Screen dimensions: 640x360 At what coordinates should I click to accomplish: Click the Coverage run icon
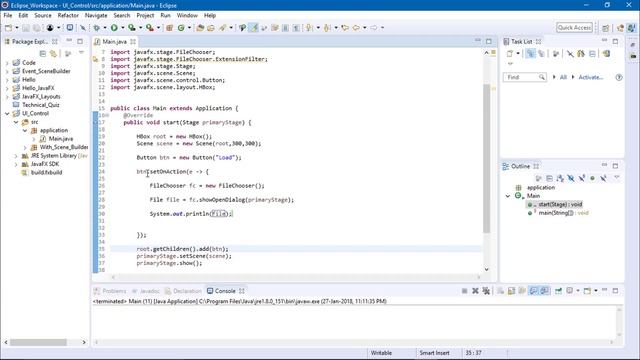[x=132, y=28]
